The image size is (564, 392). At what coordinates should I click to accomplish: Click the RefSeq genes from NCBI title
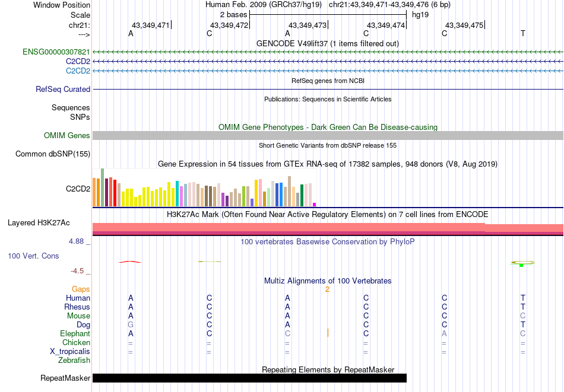[x=328, y=81]
